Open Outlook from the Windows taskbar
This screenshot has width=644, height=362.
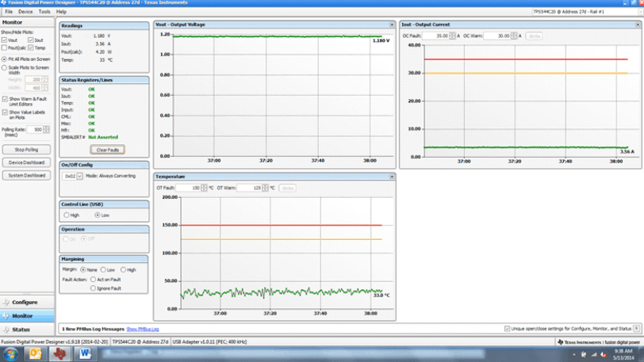[36, 353]
